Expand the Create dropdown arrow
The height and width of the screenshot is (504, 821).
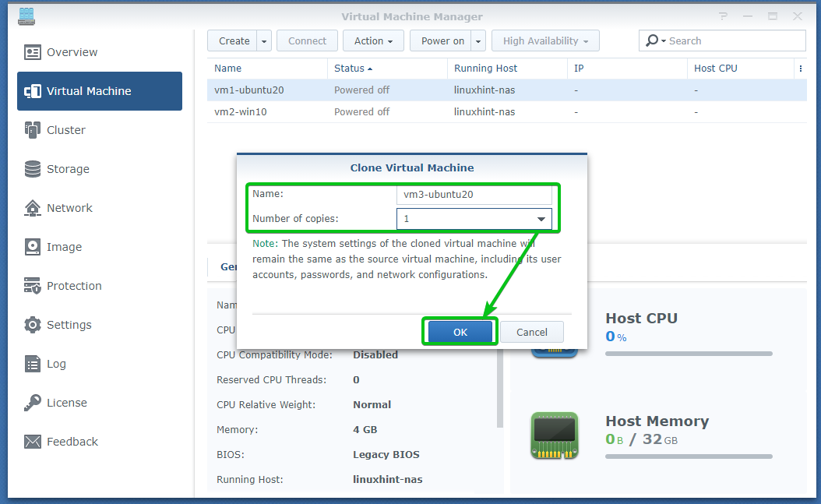264,41
